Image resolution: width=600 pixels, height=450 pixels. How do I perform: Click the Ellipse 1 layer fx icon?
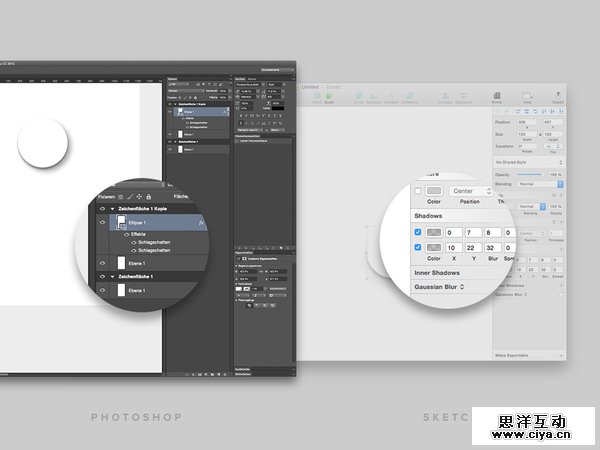click(202, 222)
